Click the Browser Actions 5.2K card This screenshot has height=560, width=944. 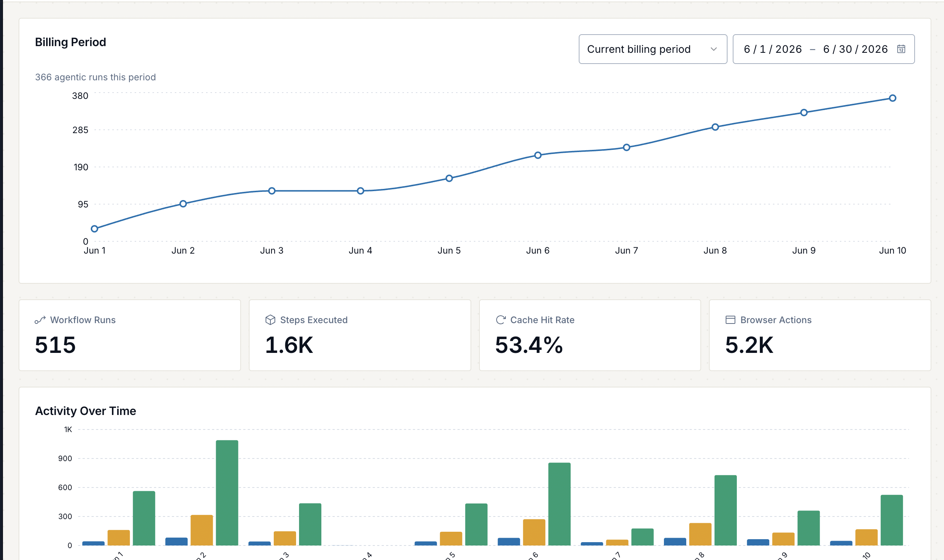820,335
